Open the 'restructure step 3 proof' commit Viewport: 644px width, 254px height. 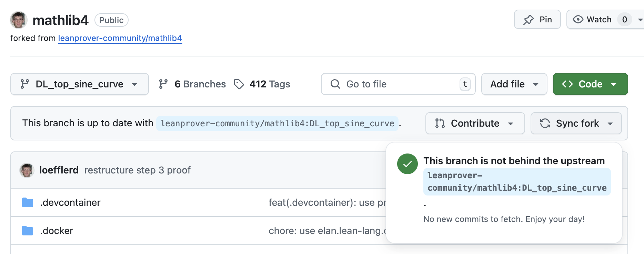137,170
